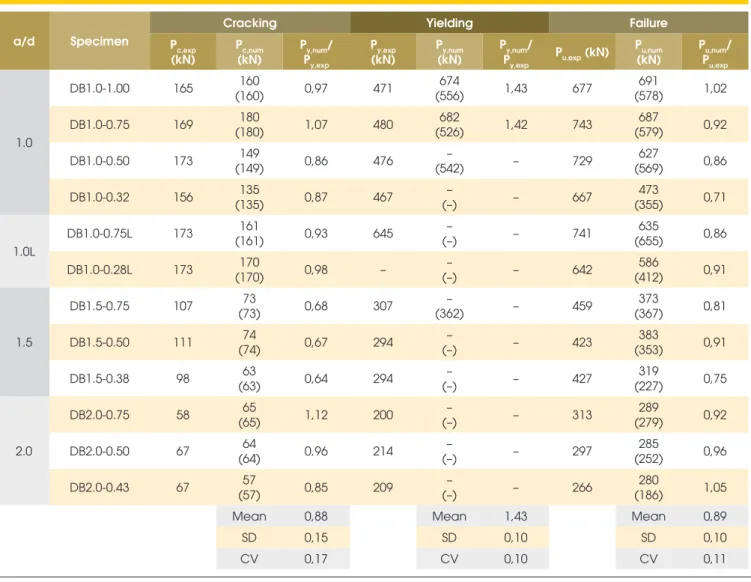Click the Yielding column group header
This screenshot has width=751, height=582.
pos(449,23)
